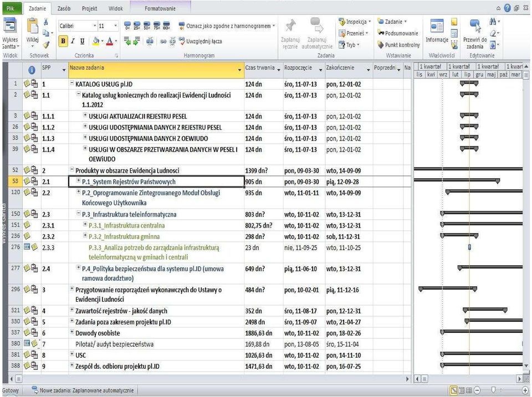Mark task 75% complete
This screenshot has height=397, width=532.
(x=157, y=26)
